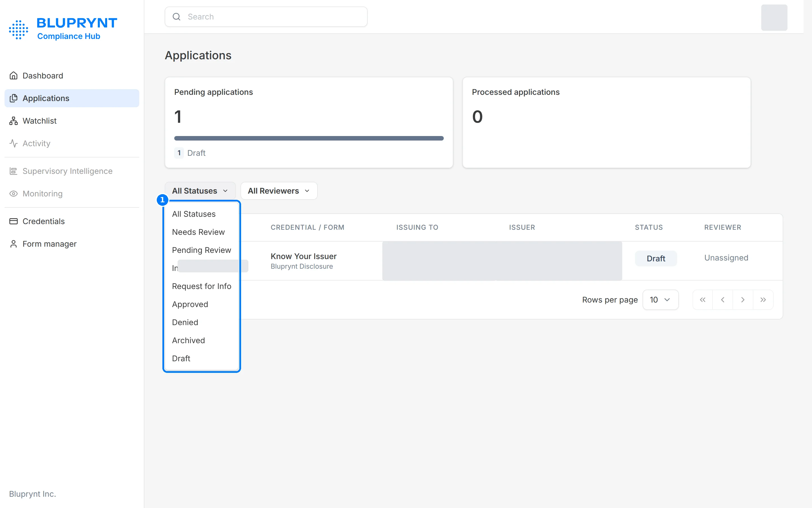Click the Supervisory Intelligence chart icon
812x508 pixels.
pyautogui.click(x=14, y=171)
